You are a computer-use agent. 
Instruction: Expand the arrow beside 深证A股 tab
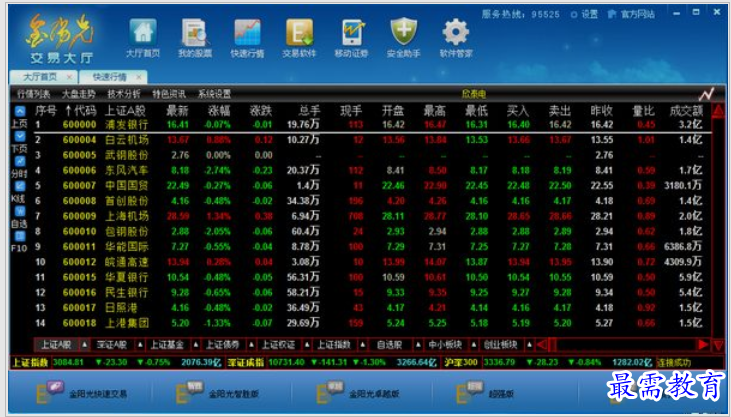click(x=140, y=345)
